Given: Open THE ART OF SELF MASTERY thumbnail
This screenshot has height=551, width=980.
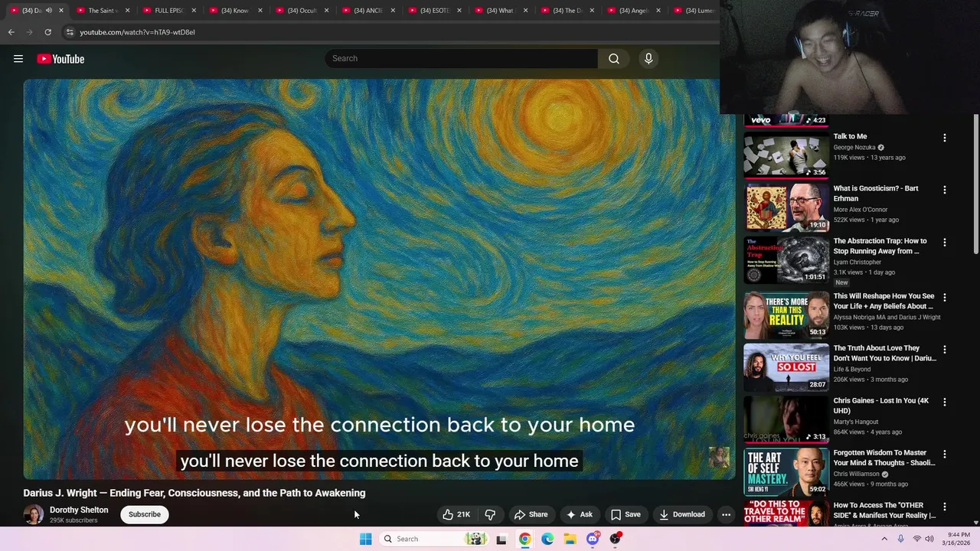Looking at the screenshot, I should [786, 472].
